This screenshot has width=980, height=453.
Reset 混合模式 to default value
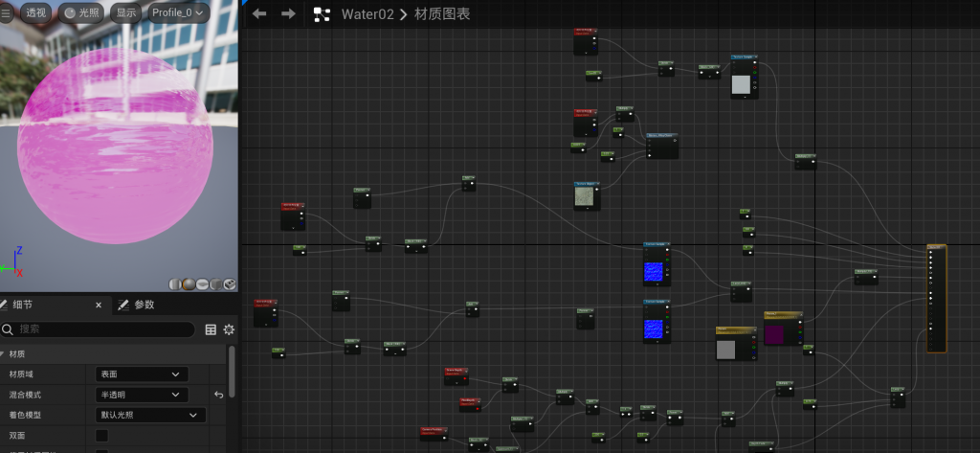coord(218,395)
